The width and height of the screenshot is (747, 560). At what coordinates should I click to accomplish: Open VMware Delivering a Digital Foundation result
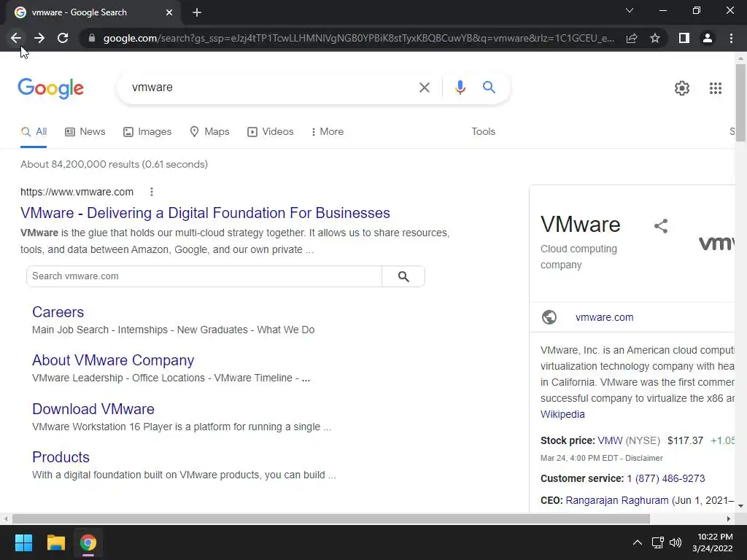pyautogui.click(x=205, y=213)
